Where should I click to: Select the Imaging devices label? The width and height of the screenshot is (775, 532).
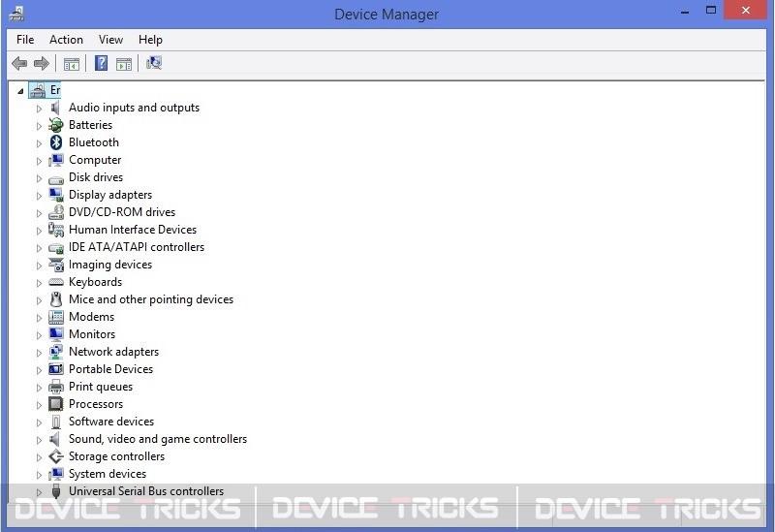coord(110,265)
